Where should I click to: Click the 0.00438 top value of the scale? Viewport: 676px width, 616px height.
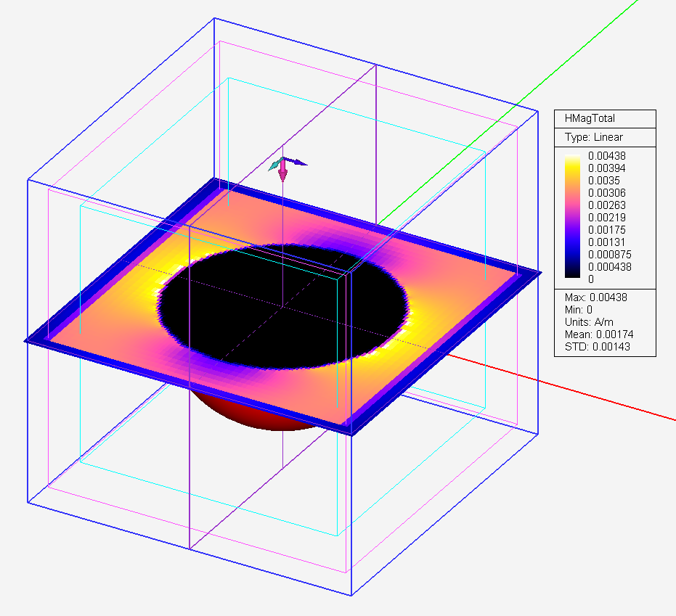(x=613, y=155)
